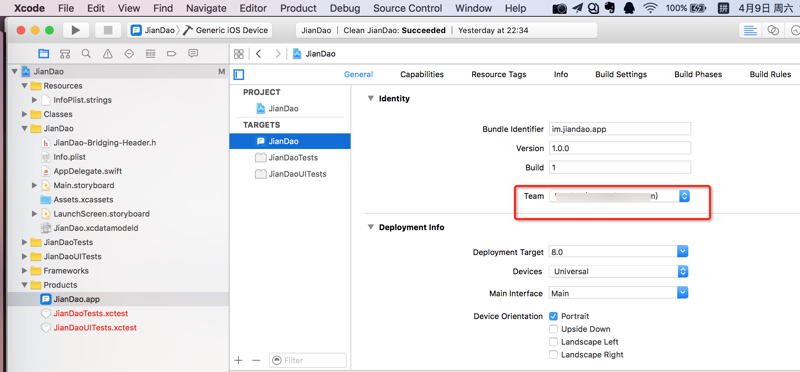Switch to the Build Settings tab
This screenshot has width=800, height=372.
[x=621, y=75]
